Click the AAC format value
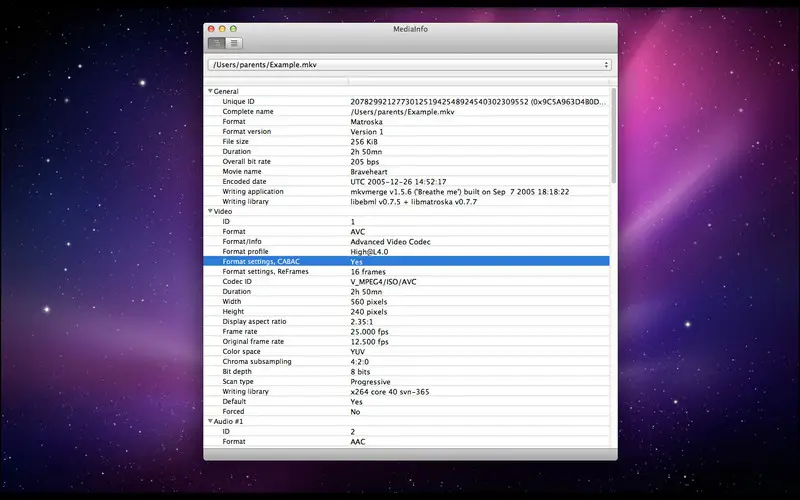 [358, 442]
